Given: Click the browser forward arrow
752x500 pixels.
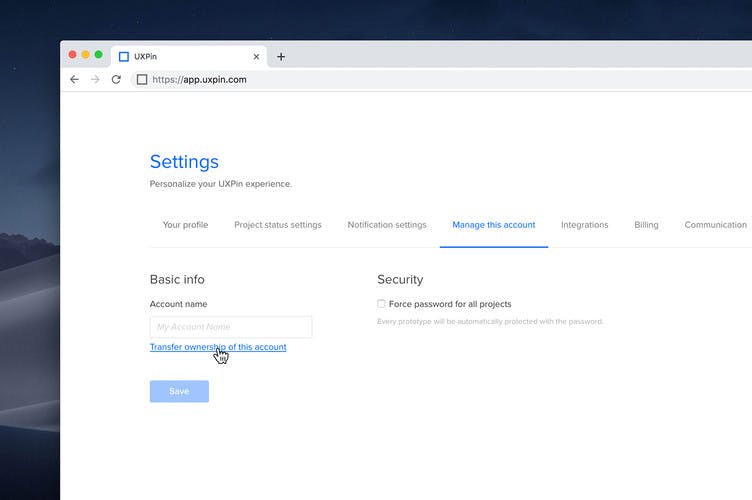Looking at the screenshot, I should coord(95,80).
